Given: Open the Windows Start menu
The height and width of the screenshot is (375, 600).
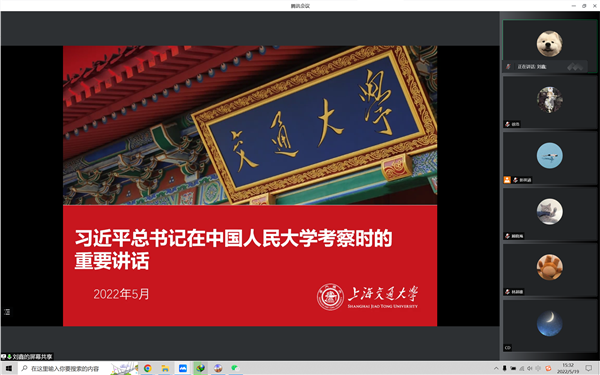Looking at the screenshot, I should (x=8, y=368).
